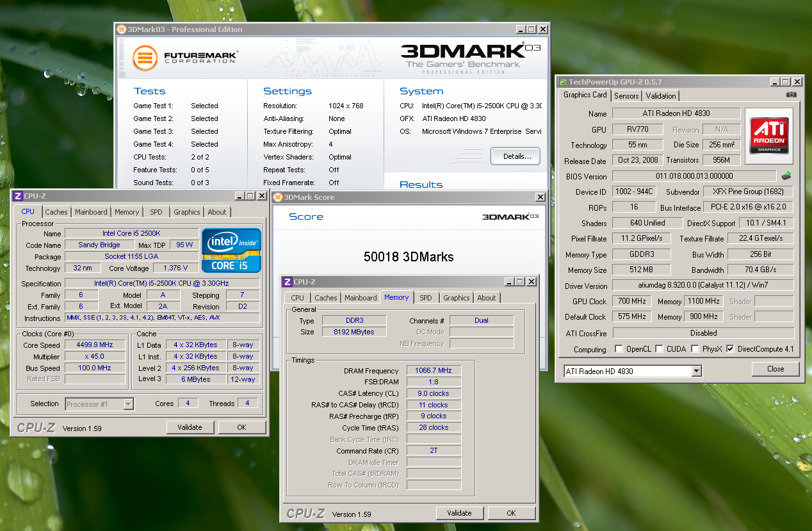Click the Core Voltage 1.376 V value
This screenshot has width=812, height=531.
(175, 268)
